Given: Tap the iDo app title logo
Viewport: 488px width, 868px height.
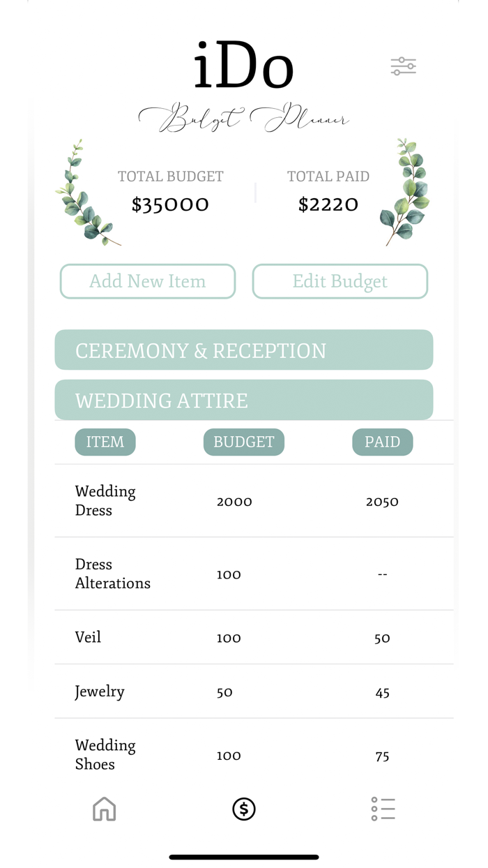Looking at the screenshot, I should tap(243, 66).
